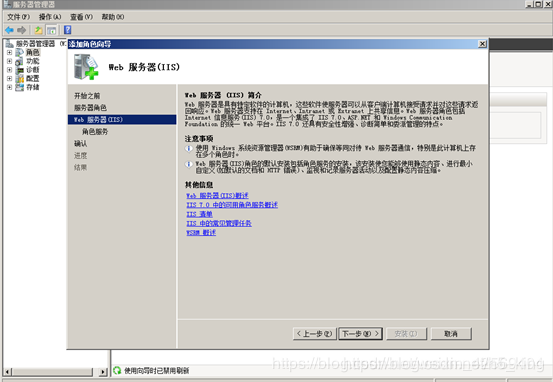Image resolution: width=553 pixels, height=382 pixels.
Task: Select the 配置 label in console tree
Action: 33,78
